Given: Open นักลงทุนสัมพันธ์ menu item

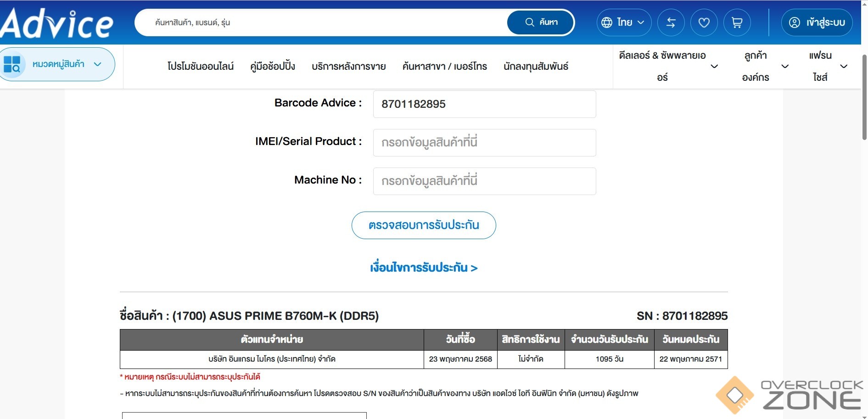Looking at the screenshot, I should 536,67.
